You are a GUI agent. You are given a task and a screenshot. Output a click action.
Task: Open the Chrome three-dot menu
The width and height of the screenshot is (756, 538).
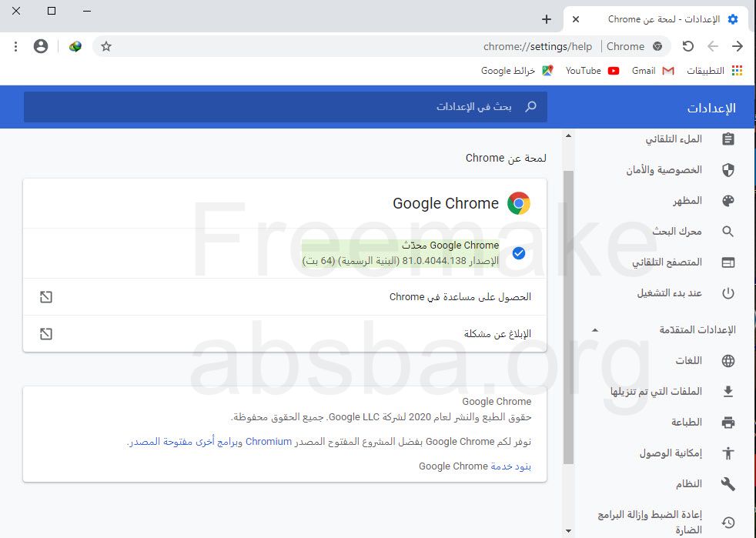pos(15,46)
